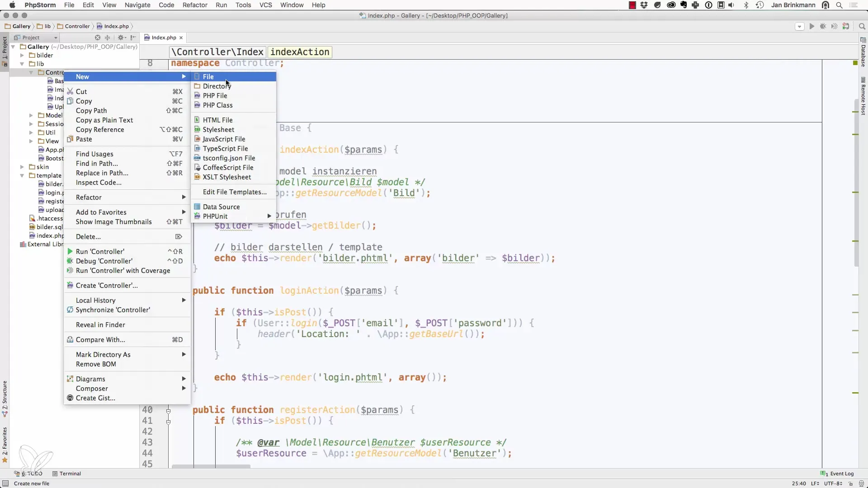Viewport: 868px width, 488px height.
Task: Open macOS Spotlight search
Action: [x=840, y=5]
